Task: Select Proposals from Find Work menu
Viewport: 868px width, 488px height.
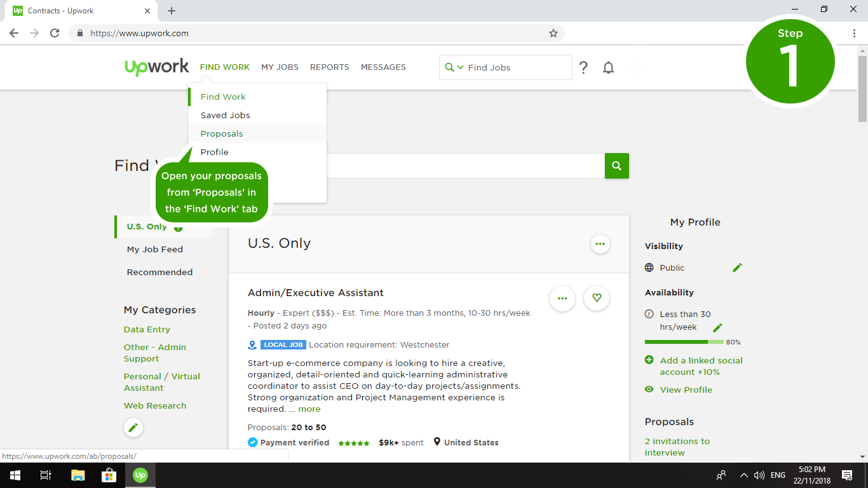Action: (x=222, y=133)
